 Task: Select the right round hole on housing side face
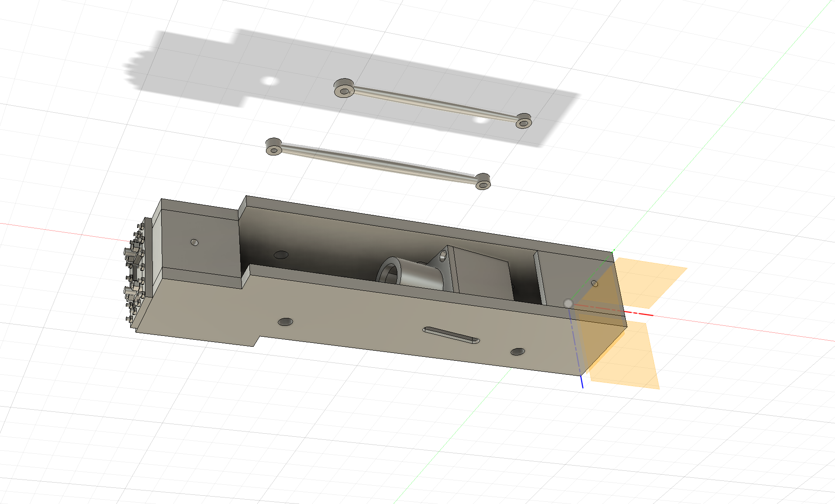(518, 352)
